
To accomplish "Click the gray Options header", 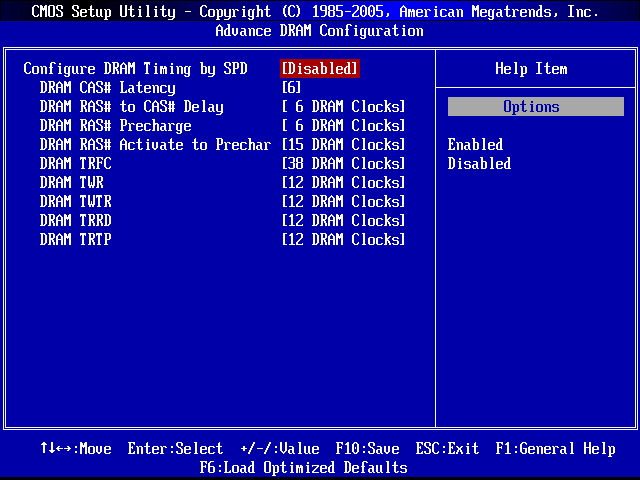I will pyautogui.click(x=535, y=107).
